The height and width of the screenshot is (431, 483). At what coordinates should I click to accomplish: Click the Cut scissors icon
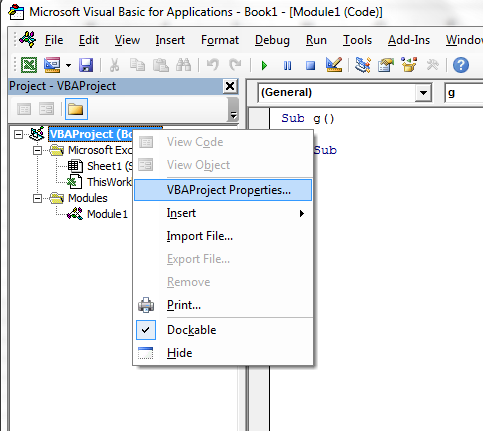coord(114,65)
